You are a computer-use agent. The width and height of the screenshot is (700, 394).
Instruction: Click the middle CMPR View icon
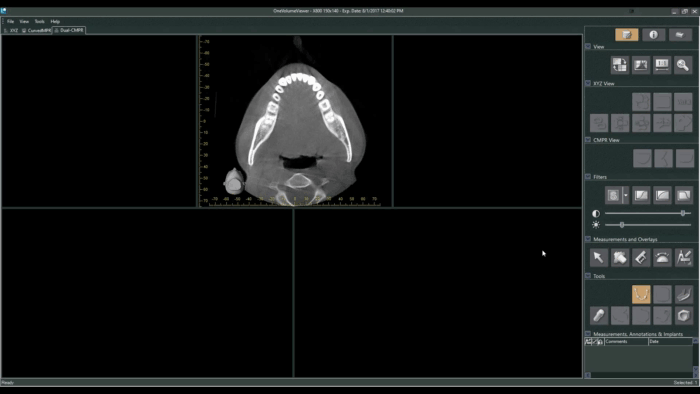pos(663,158)
